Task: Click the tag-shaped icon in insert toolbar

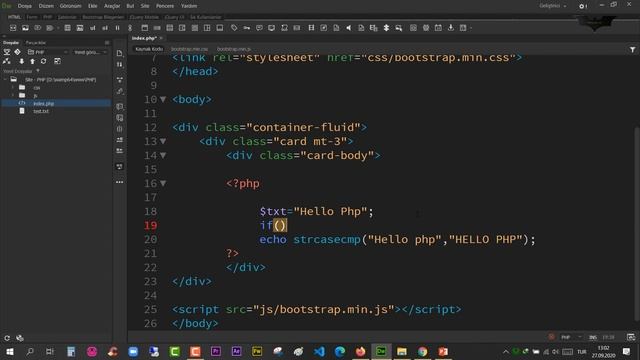Action: point(234,28)
